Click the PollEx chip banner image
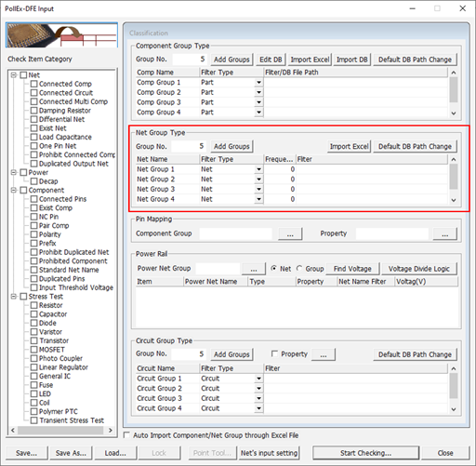Screen dimensions: 476x466 62,35
